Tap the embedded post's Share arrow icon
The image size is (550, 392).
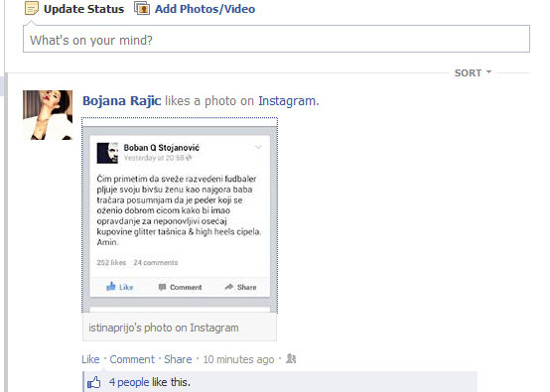coord(229,287)
